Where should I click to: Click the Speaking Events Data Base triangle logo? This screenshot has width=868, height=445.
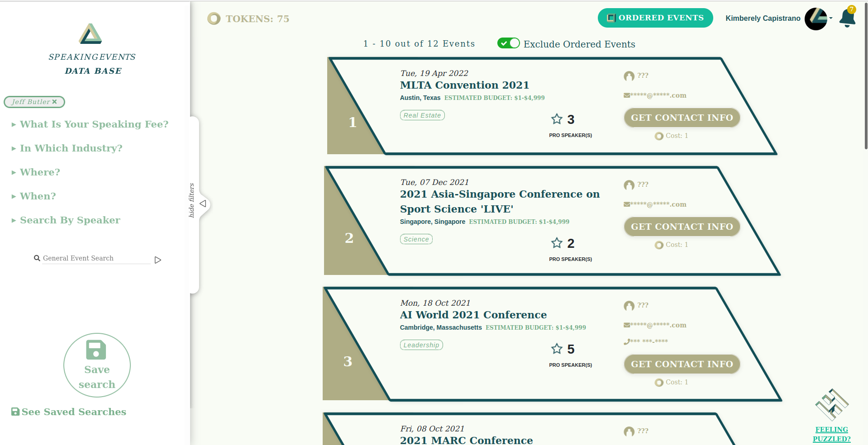(x=91, y=34)
